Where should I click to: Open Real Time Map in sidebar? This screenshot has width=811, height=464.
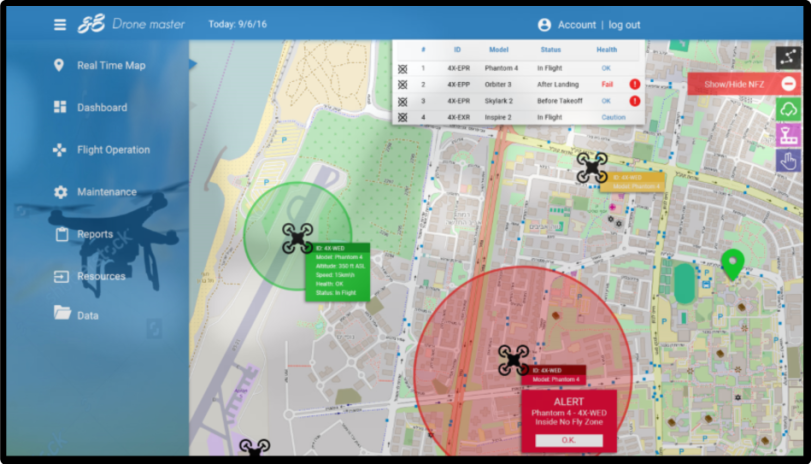click(111, 66)
